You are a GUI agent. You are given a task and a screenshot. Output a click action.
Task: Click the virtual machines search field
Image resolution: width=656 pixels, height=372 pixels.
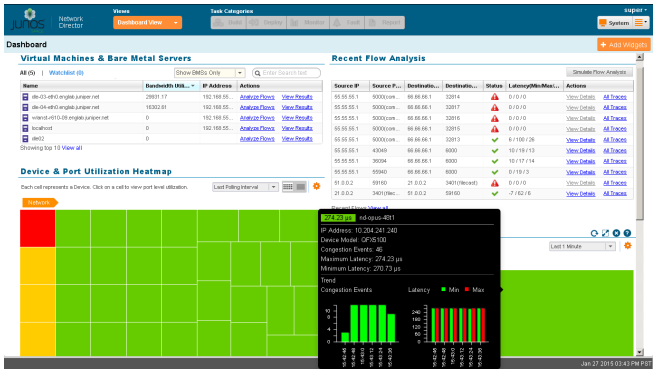[287, 73]
